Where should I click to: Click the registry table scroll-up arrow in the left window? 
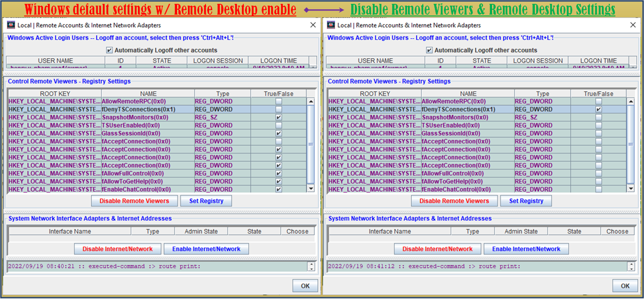point(311,102)
